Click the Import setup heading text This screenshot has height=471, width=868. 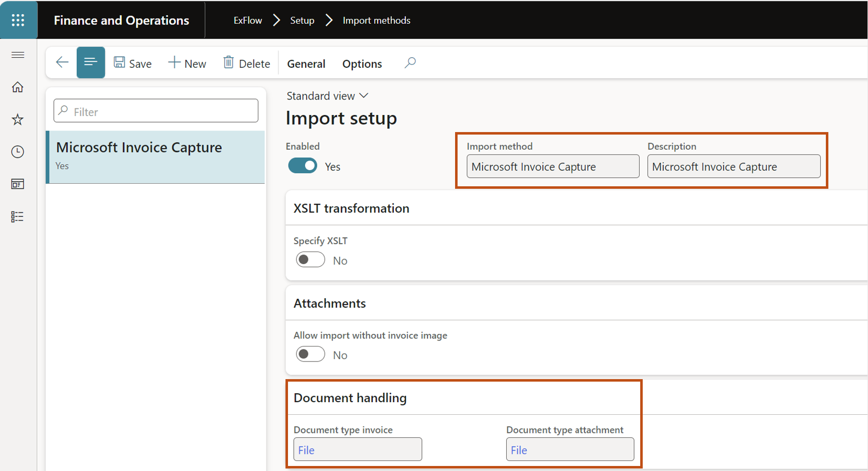coord(341,118)
